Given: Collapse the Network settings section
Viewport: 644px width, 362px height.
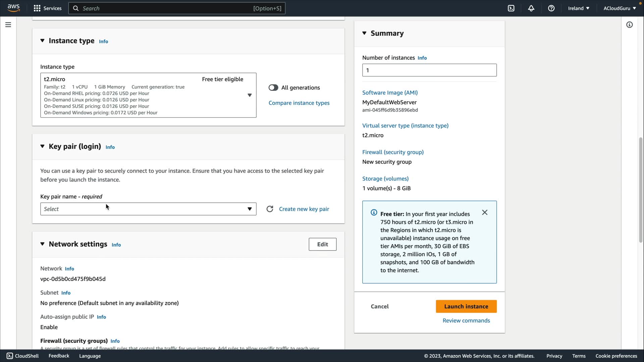Looking at the screenshot, I should pyautogui.click(x=42, y=244).
